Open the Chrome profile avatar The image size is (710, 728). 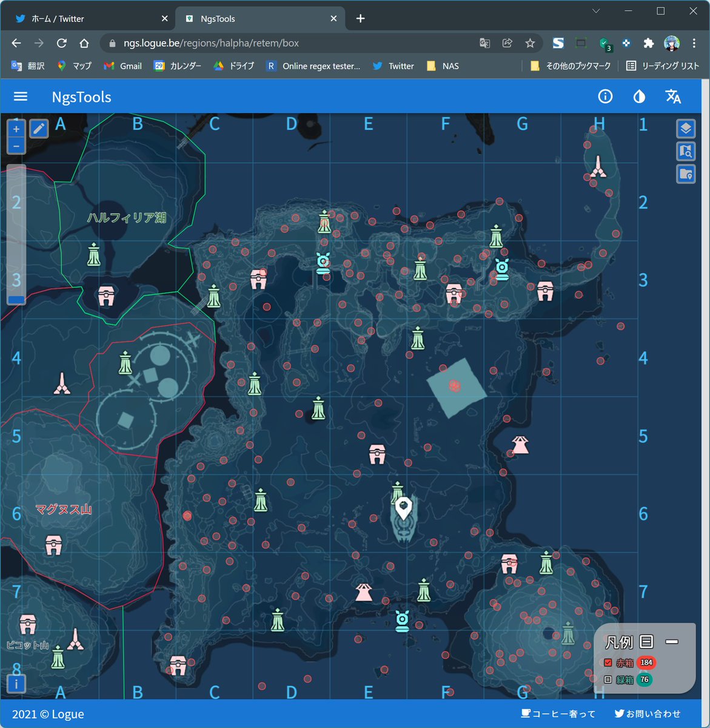pos(671,43)
